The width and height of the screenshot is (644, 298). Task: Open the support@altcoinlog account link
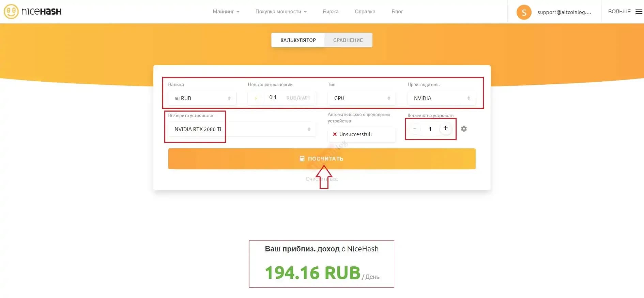pos(564,12)
